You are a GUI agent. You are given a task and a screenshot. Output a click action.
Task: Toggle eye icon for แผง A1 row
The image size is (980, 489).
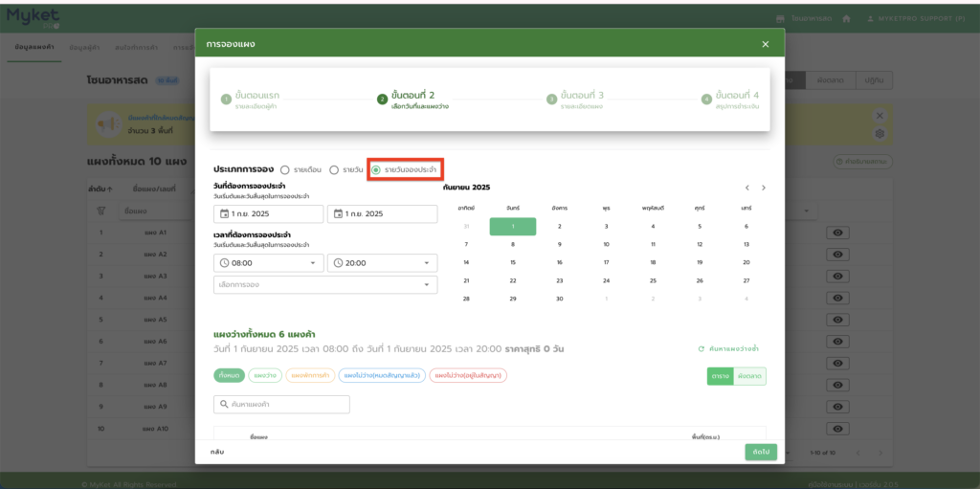(x=837, y=233)
